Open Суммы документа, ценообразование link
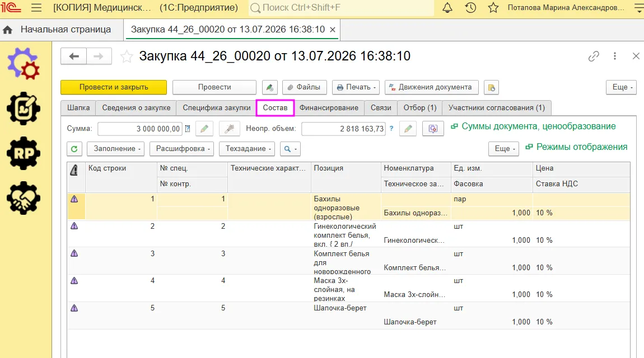The image size is (644, 358). click(539, 126)
